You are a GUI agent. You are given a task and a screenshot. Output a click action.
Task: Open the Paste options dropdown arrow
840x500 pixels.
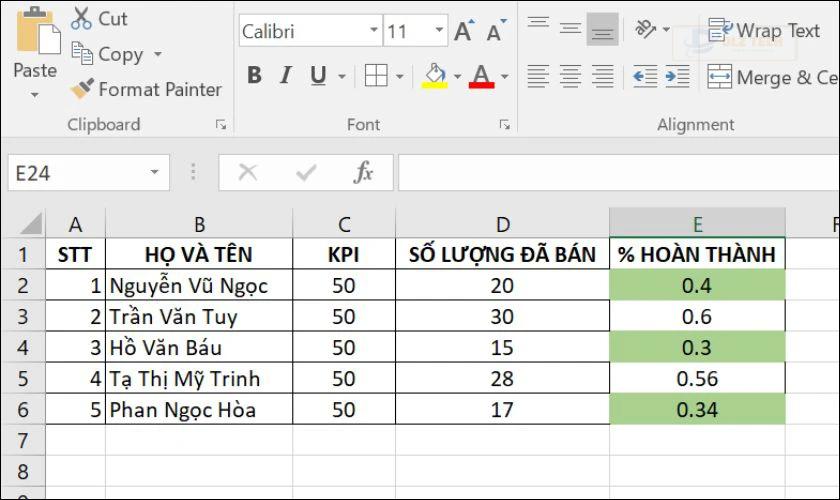[x=35, y=95]
